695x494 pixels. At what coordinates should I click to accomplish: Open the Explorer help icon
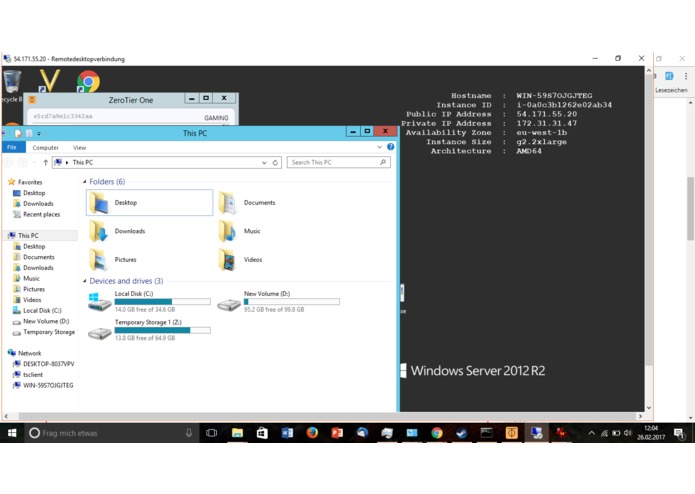390,147
